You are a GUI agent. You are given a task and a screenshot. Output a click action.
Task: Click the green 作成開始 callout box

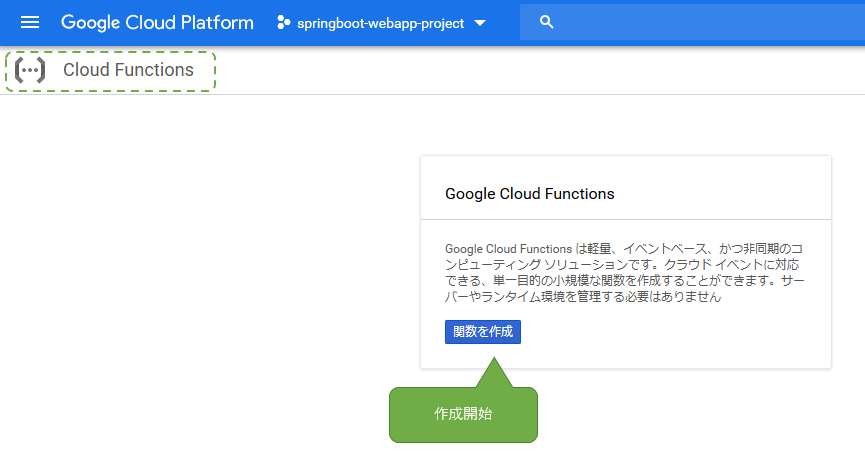pos(463,414)
